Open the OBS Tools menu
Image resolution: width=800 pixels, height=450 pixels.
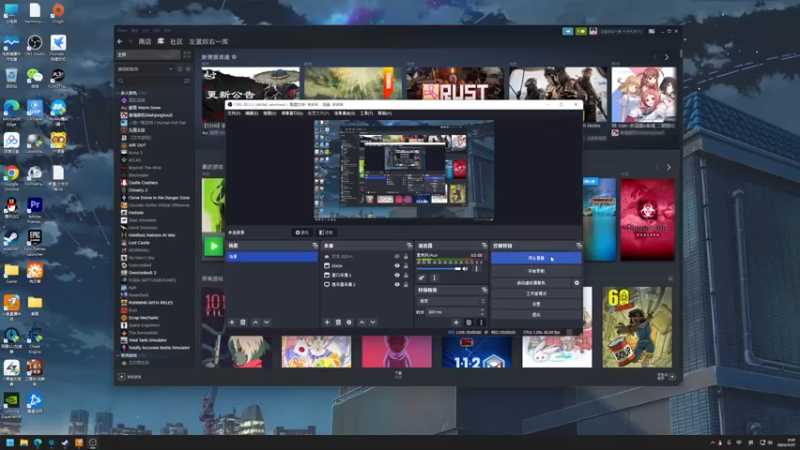click(x=366, y=113)
